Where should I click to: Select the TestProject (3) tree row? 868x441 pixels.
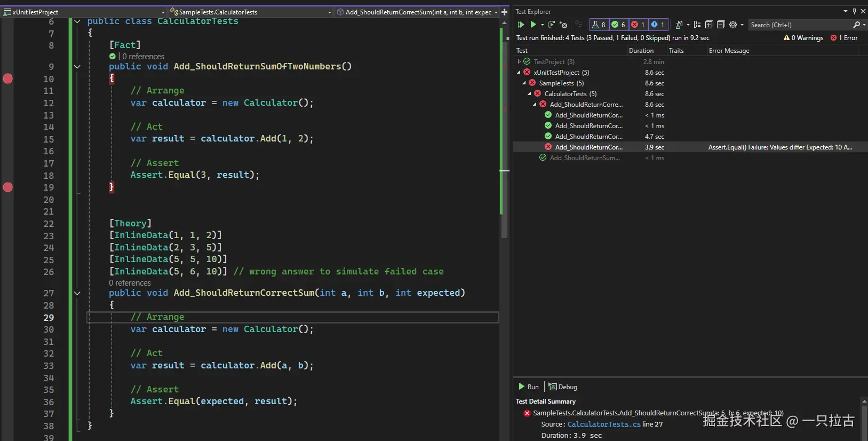690,61
